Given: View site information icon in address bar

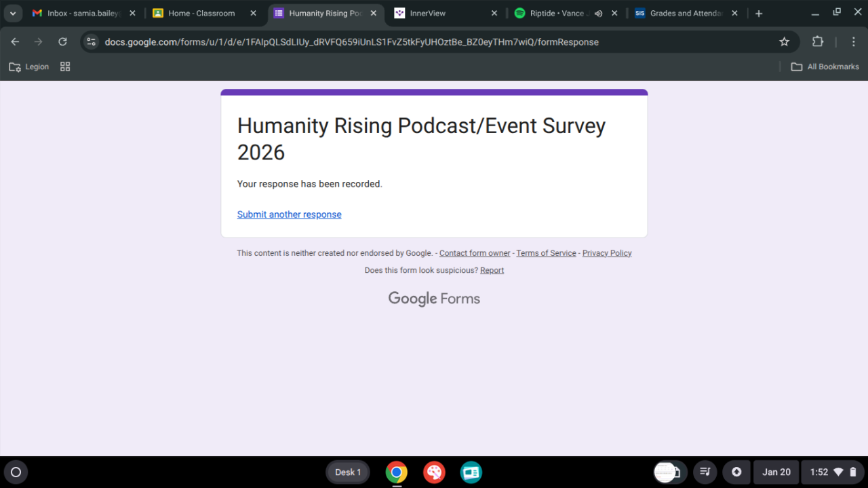Looking at the screenshot, I should pos(92,42).
